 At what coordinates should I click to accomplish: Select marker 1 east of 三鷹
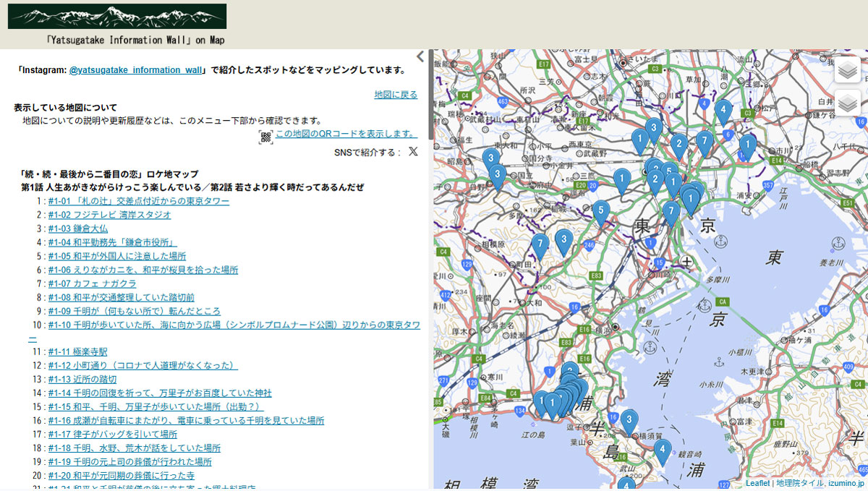(x=622, y=182)
